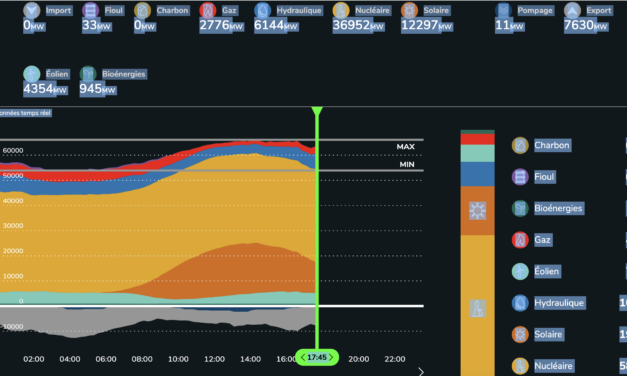The image size is (627, 376).
Task: Click the MAX line label on the chart
Action: tap(405, 147)
